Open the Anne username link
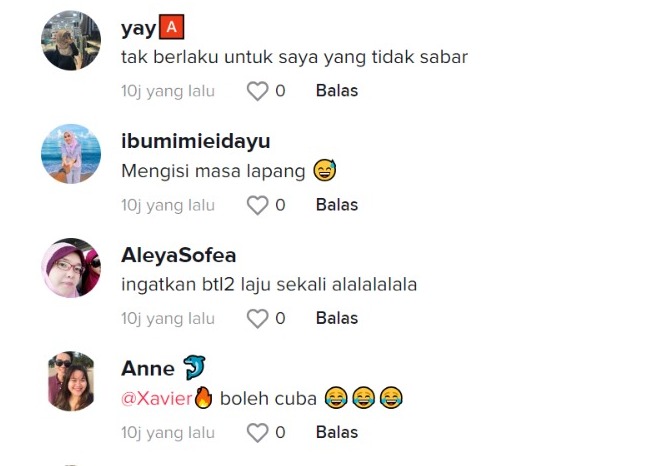Image resolution: width=652 pixels, height=466 pixels. (148, 369)
